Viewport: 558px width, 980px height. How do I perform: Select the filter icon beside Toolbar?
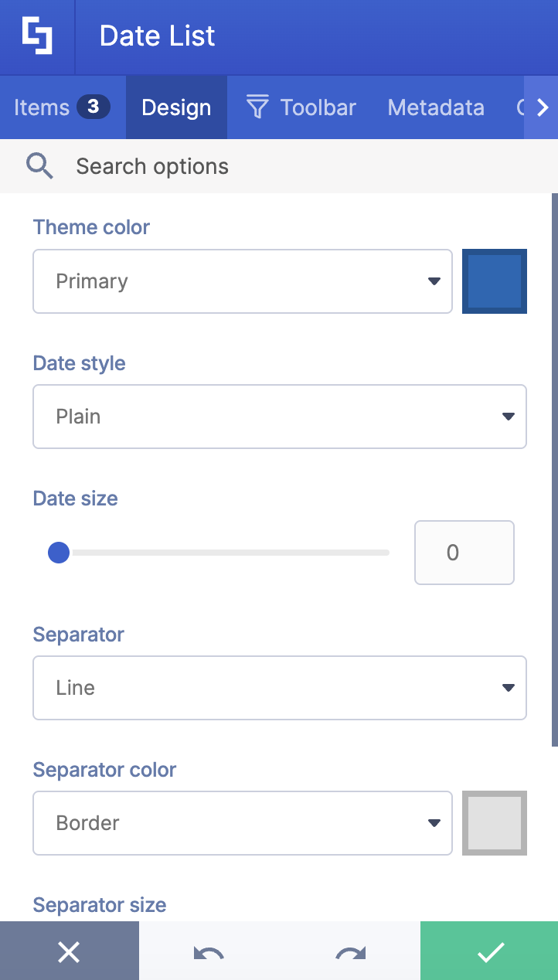tap(256, 107)
